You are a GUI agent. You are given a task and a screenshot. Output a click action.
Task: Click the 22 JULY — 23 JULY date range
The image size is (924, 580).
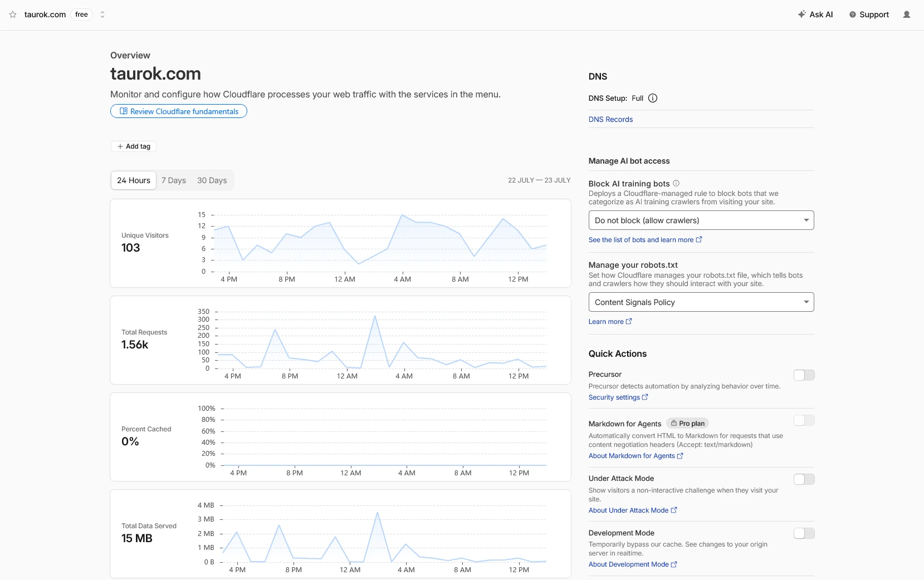pyautogui.click(x=539, y=180)
